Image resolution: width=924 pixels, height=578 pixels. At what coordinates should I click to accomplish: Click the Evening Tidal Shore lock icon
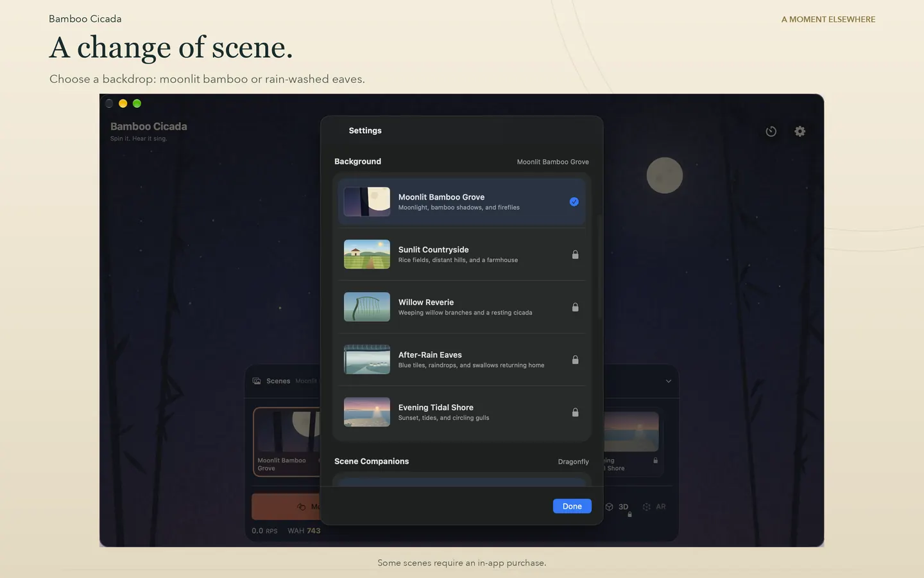tap(575, 412)
